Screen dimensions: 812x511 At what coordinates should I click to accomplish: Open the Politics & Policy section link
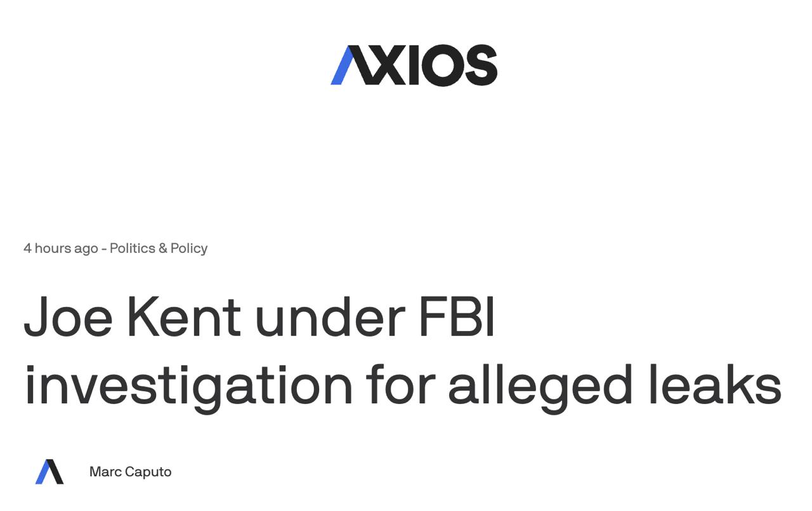(x=158, y=249)
